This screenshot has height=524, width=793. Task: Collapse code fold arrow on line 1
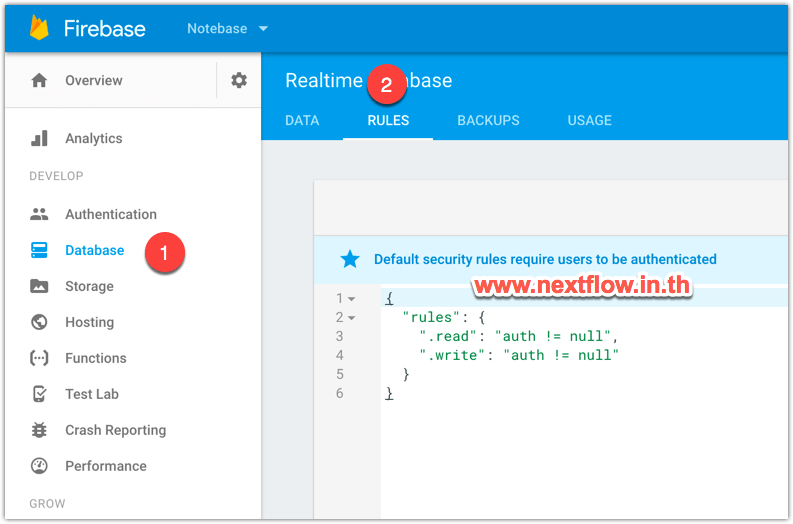pos(351,299)
